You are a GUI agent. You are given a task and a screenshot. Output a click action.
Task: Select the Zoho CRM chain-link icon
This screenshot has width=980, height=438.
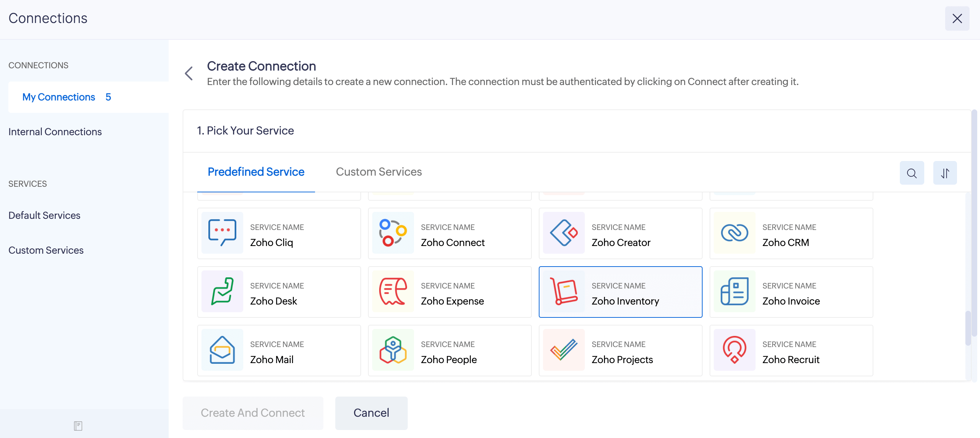click(x=734, y=233)
